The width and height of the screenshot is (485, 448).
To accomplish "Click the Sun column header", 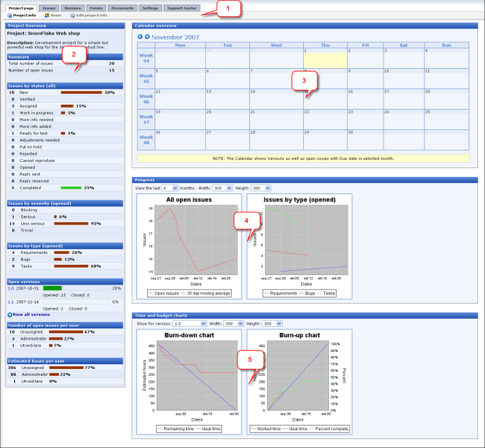I will click(446, 45).
